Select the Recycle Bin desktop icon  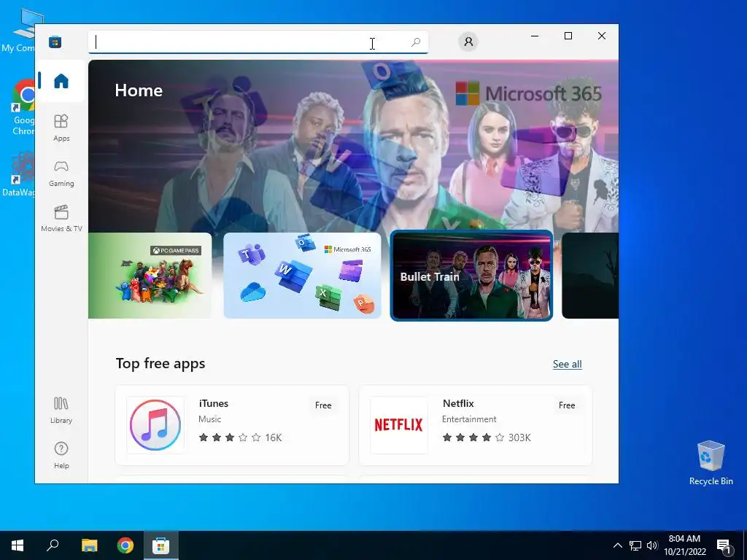click(711, 463)
